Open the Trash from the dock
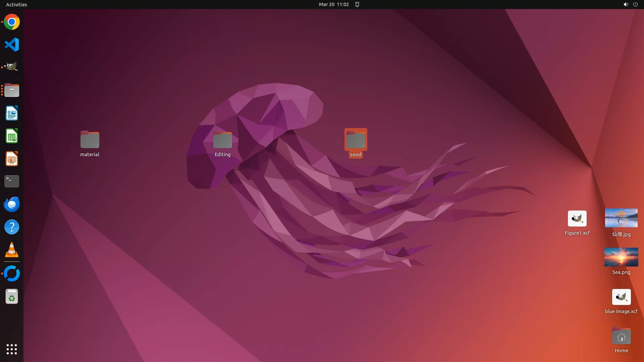The height and width of the screenshot is (362, 644). tap(12, 297)
